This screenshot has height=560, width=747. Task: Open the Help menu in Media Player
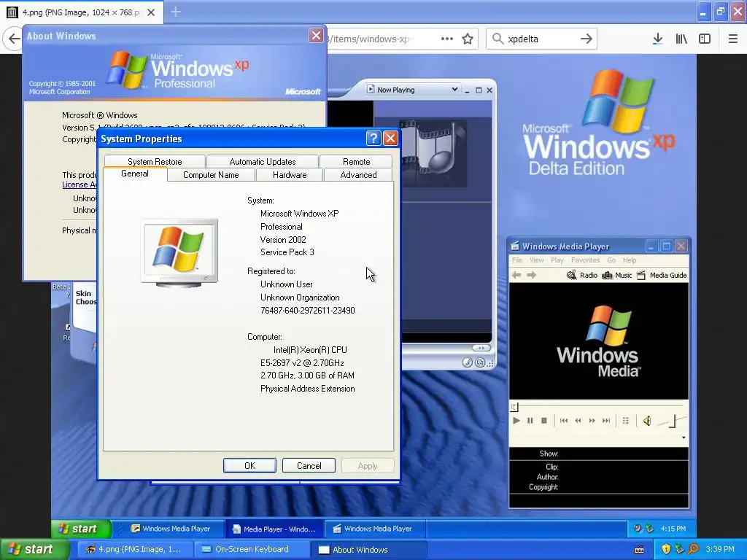pos(630,260)
